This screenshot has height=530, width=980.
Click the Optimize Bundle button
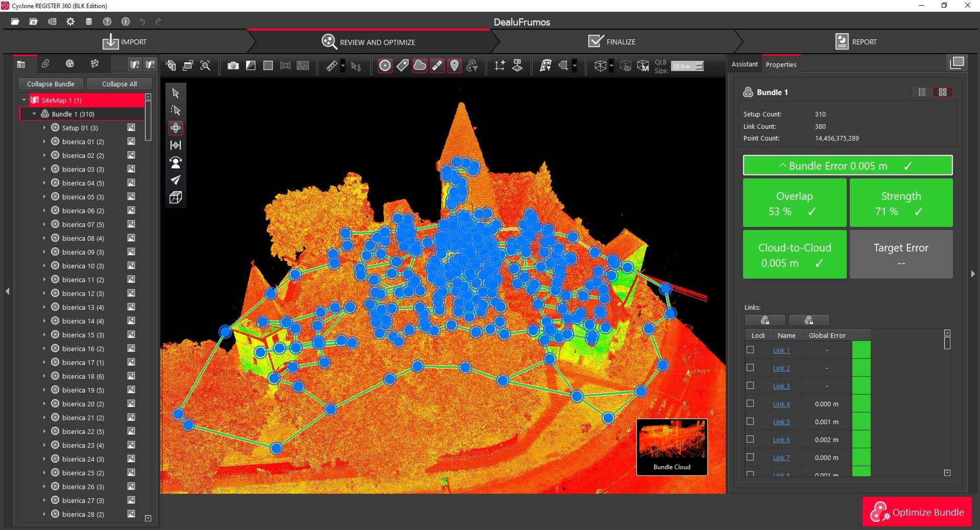pyautogui.click(x=917, y=512)
